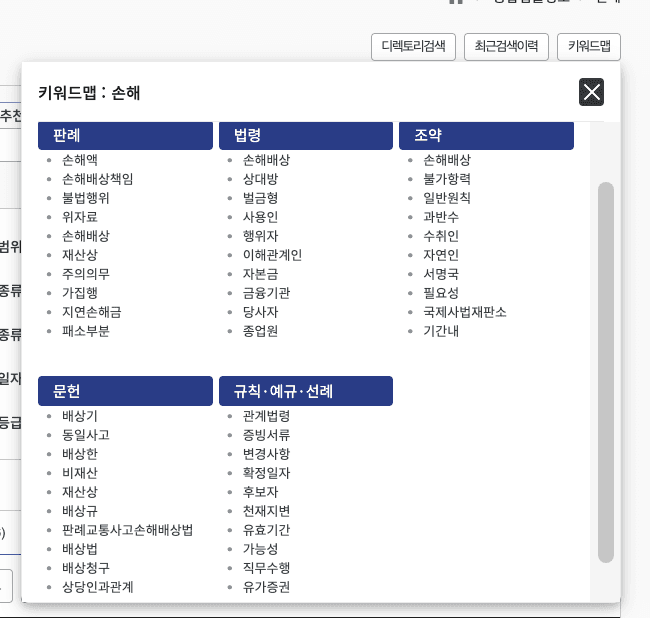This screenshot has width=650, height=618.
Task: Click keyword 수취인
Action: click(441, 236)
